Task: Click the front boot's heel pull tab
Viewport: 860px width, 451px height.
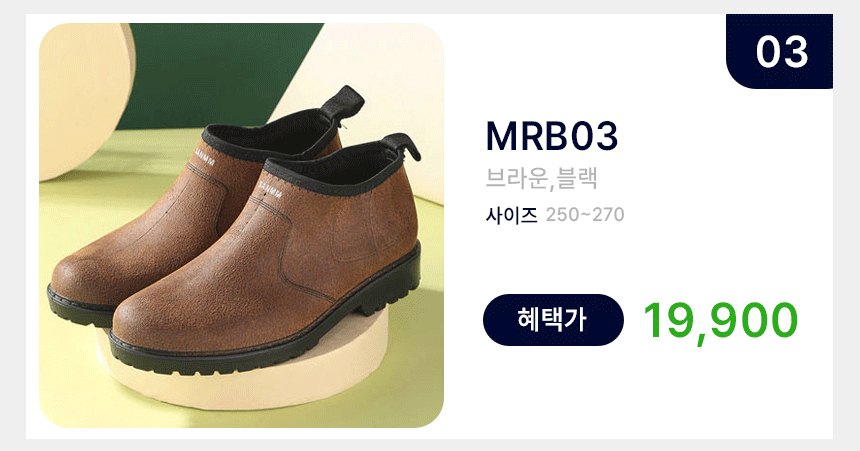Action: point(403,145)
